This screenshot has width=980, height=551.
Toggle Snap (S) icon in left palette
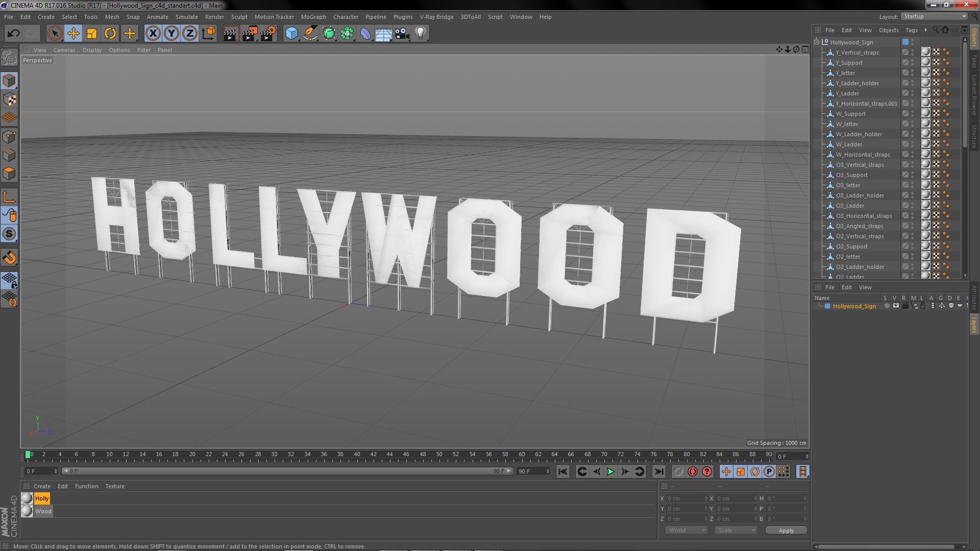pyautogui.click(x=9, y=234)
